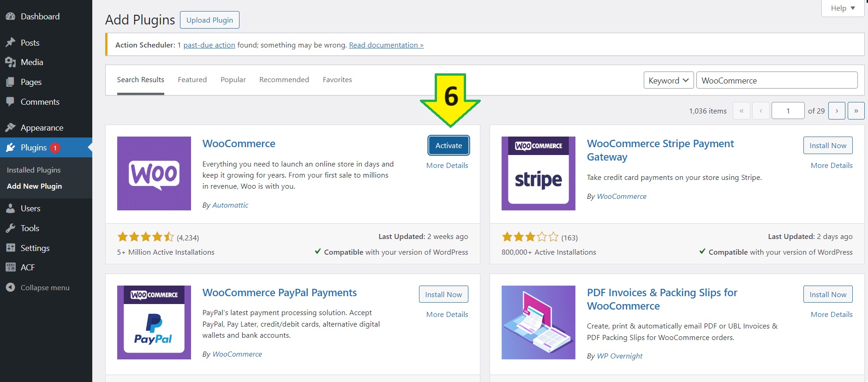Click the Settings sliders icon

pyautogui.click(x=10, y=248)
